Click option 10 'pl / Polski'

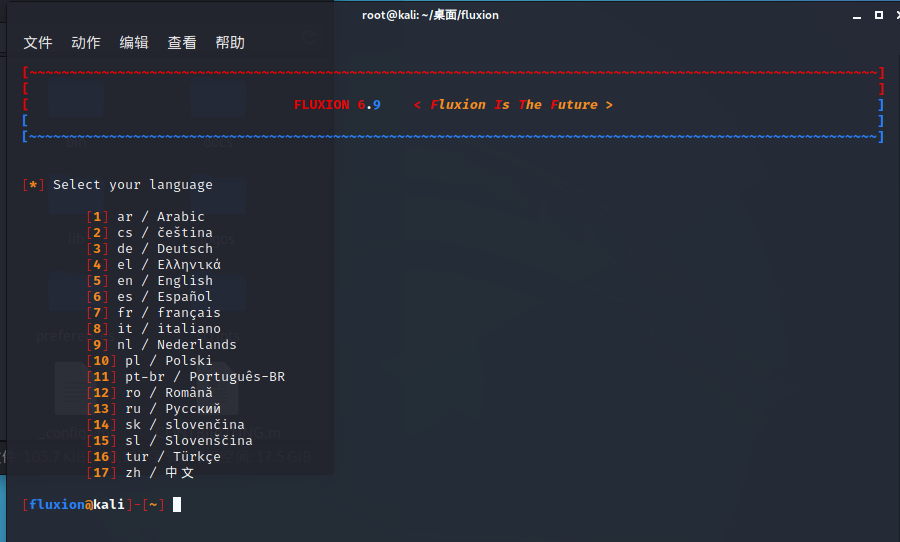pyautogui.click(x=149, y=361)
